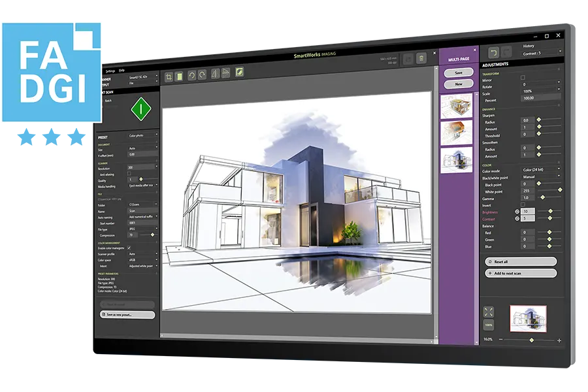The width and height of the screenshot is (588, 392).
Task: Click the Compression slider handle
Action: (152, 235)
